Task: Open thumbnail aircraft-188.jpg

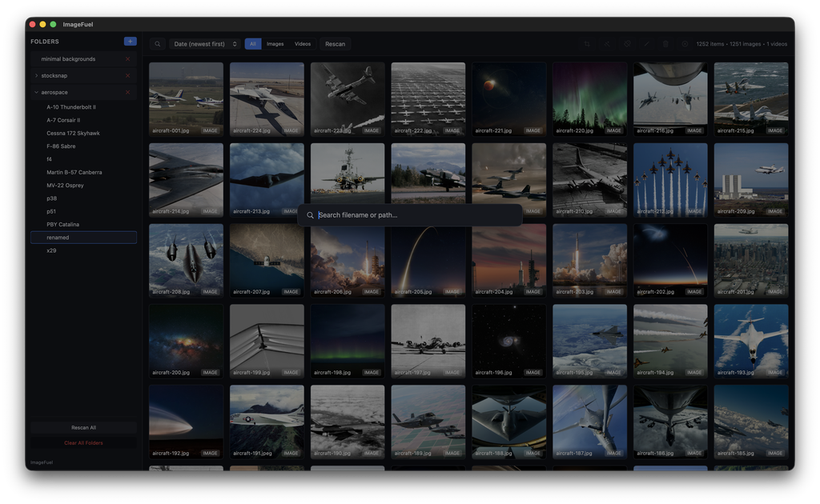Action: (x=508, y=422)
